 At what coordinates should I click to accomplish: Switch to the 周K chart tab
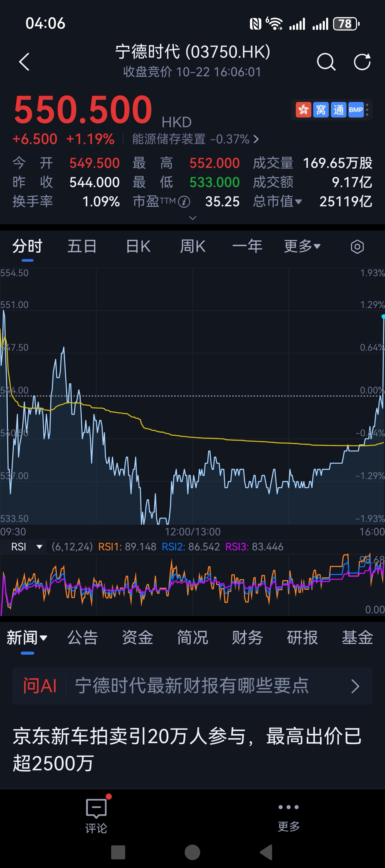click(193, 246)
